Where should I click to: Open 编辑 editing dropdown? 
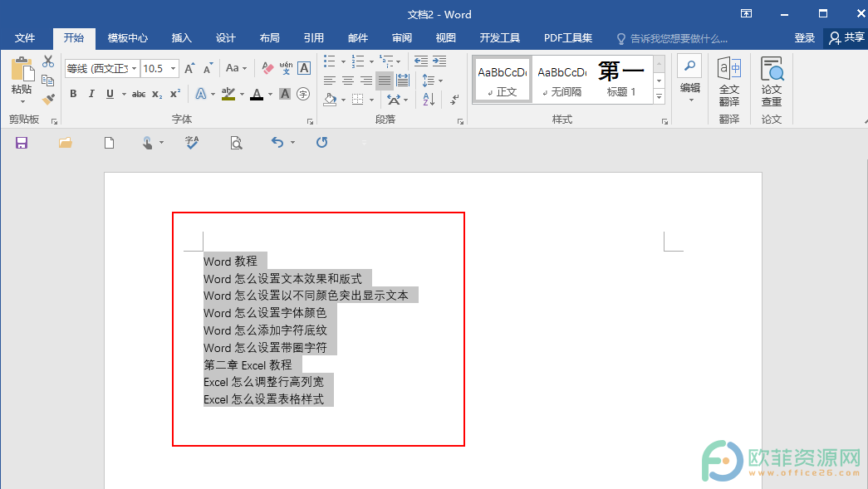(x=689, y=81)
